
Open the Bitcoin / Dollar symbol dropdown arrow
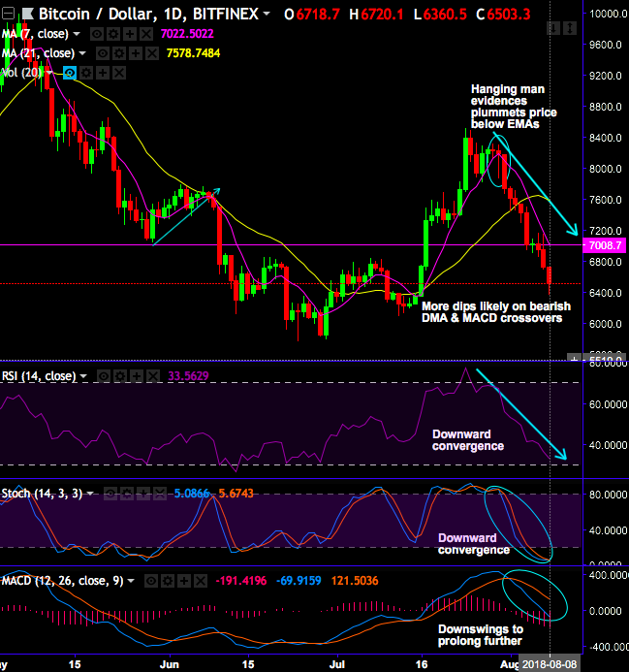[x=267, y=14]
